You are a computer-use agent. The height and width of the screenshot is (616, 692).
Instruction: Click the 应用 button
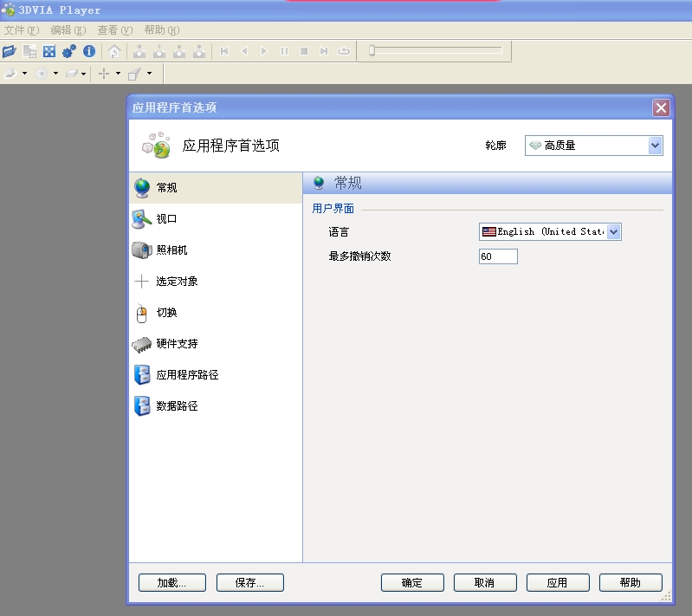558,582
